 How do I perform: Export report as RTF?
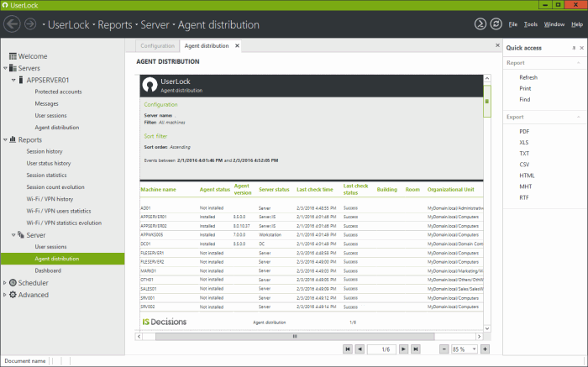coord(524,197)
